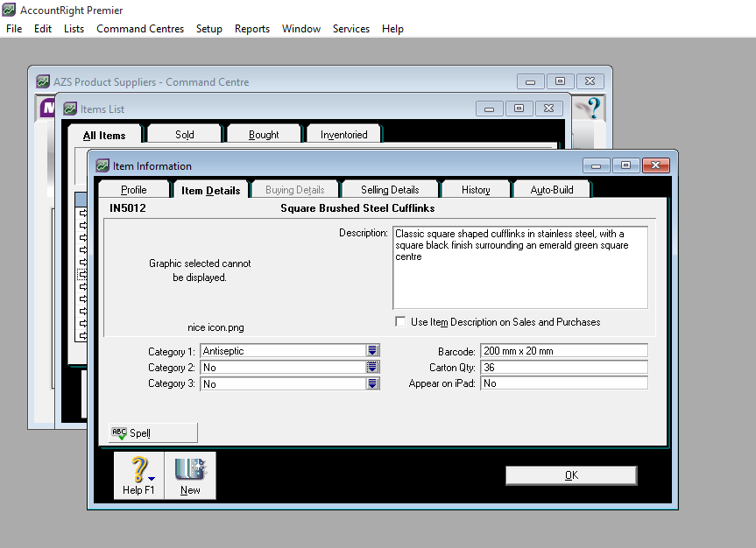
Task: Click the Item Information window icon
Action: pos(102,165)
